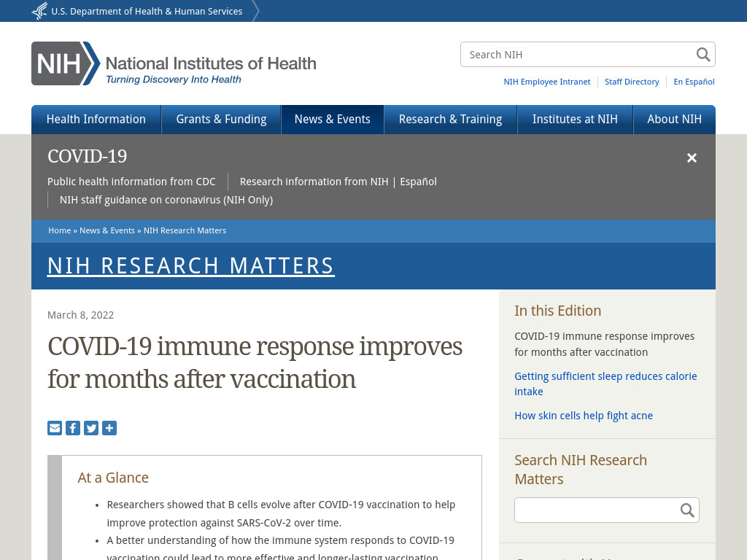Click the article headline about COVID-19 immune response

[x=255, y=363]
